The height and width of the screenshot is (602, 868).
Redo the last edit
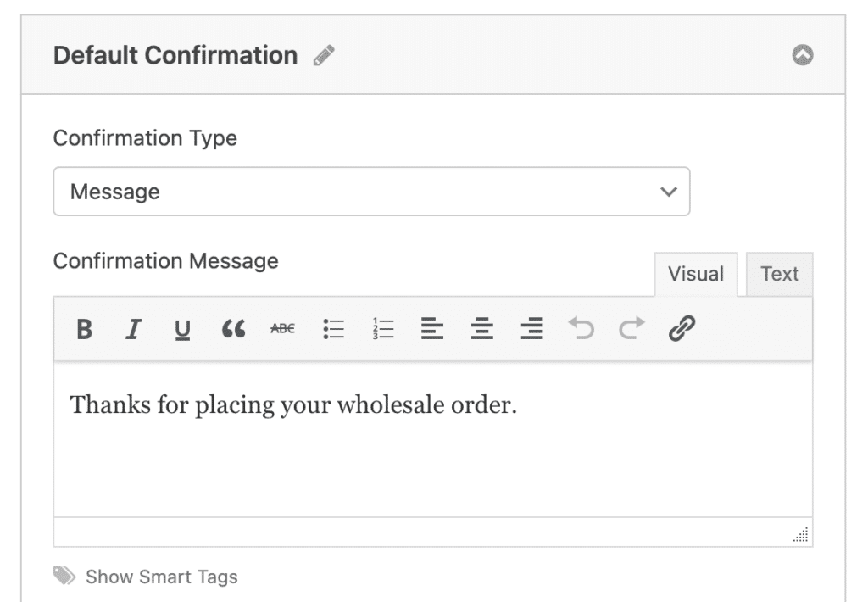pyautogui.click(x=632, y=328)
